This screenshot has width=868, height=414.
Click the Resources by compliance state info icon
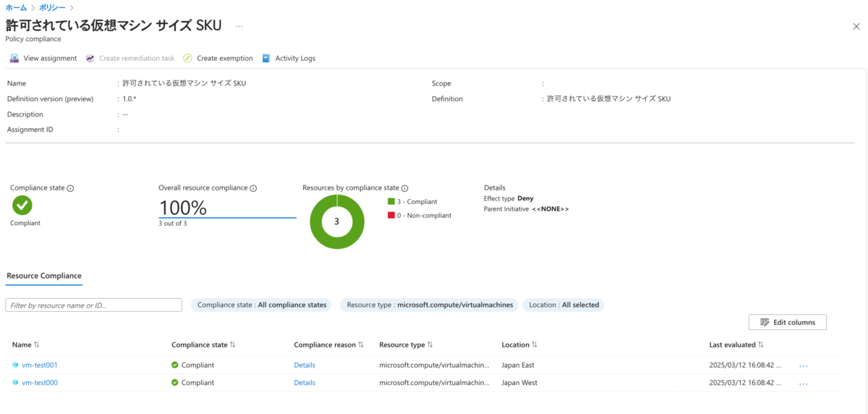coord(404,188)
